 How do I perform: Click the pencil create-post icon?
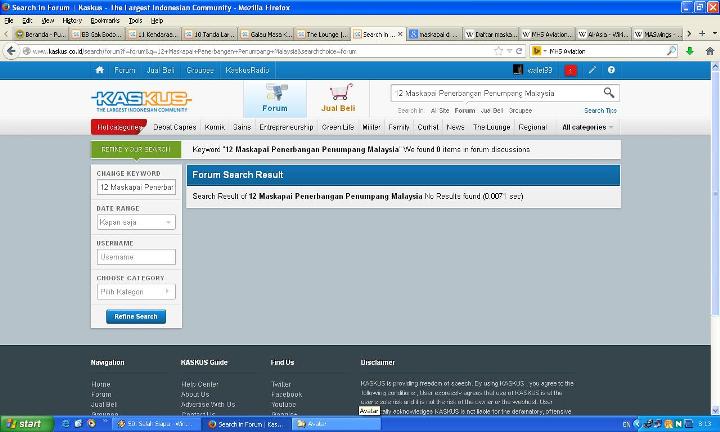(x=592, y=70)
